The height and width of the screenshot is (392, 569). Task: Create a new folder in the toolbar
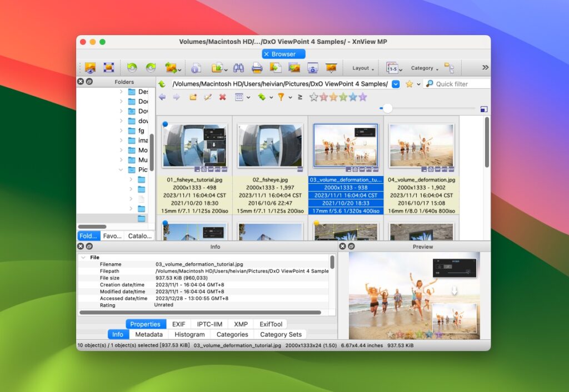[193, 97]
